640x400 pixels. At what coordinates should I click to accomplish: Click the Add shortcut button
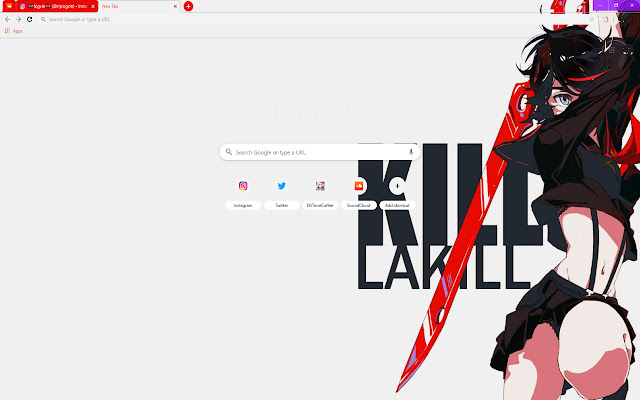[397, 193]
